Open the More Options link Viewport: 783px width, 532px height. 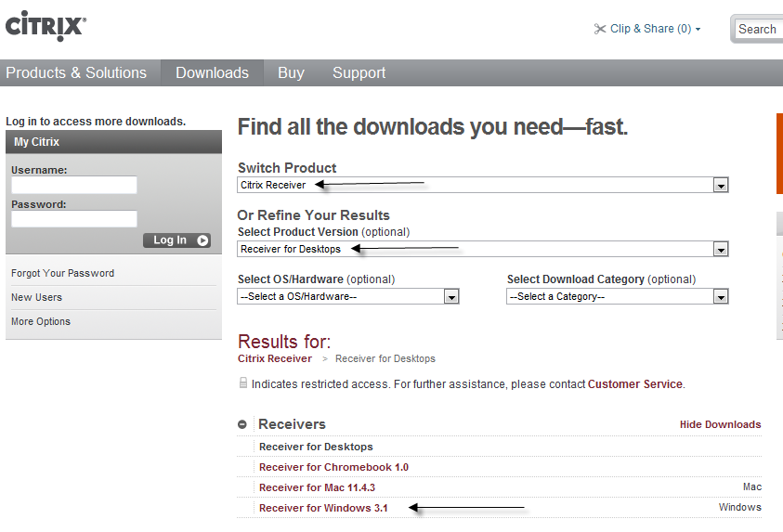coord(41,322)
